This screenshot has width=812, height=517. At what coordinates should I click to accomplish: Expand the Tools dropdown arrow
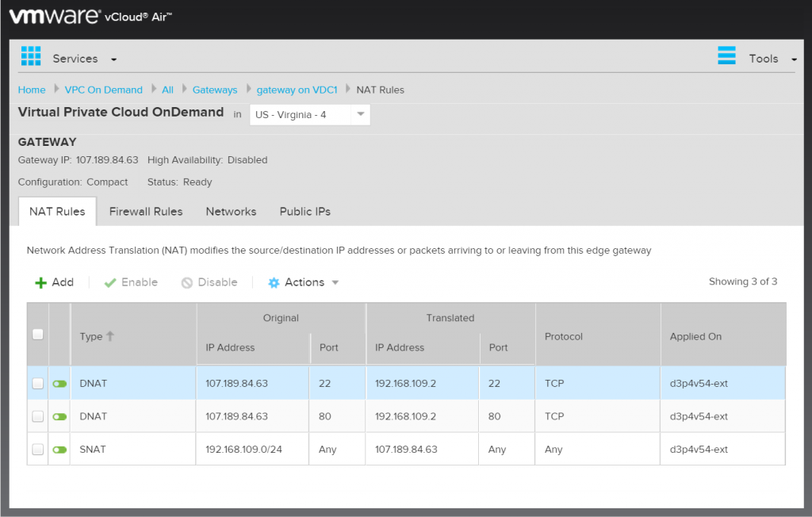pos(794,59)
